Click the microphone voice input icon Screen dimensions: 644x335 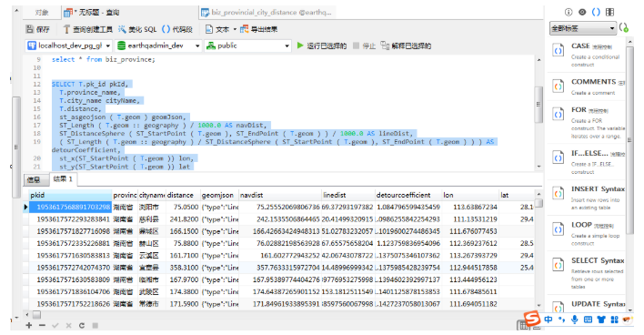point(575,320)
